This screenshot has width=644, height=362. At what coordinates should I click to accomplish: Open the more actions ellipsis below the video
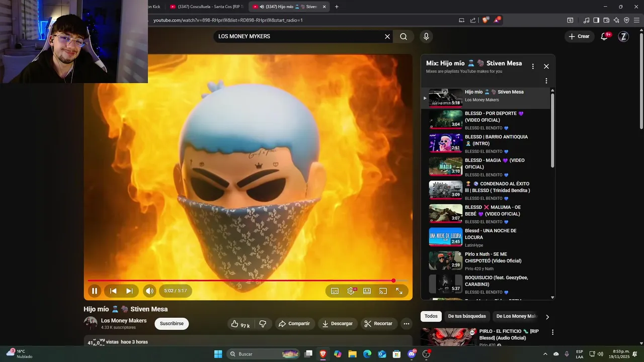pos(407,324)
